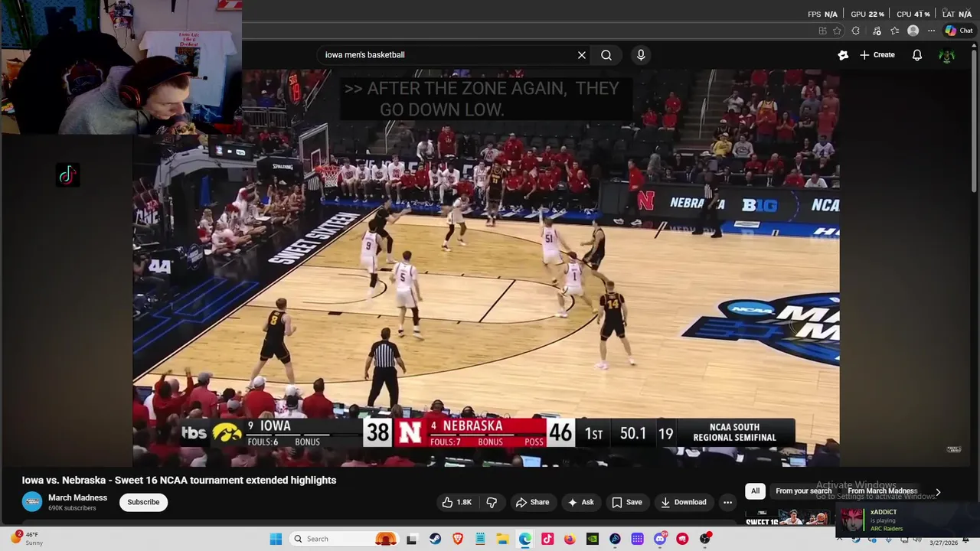Viewport: 980px width, 551px height.
Task: Click the Ask button under video
Action: click(581, 502)
